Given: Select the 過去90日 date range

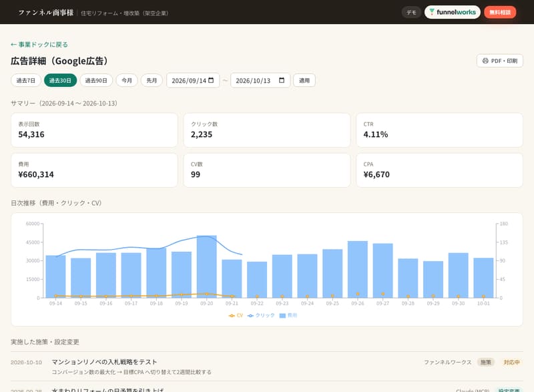Looking at the screenshot, I should 96,80.
